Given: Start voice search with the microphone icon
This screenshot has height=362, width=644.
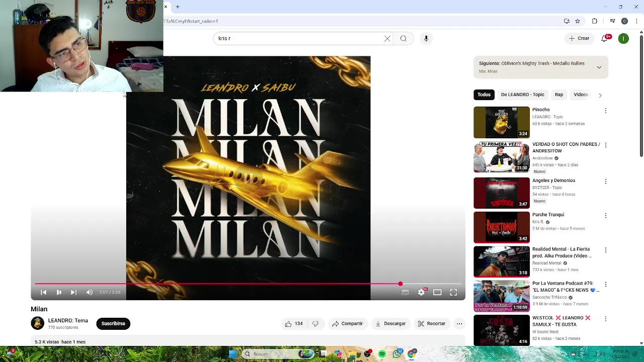Looking at the screenshot, I should (426, 38).
